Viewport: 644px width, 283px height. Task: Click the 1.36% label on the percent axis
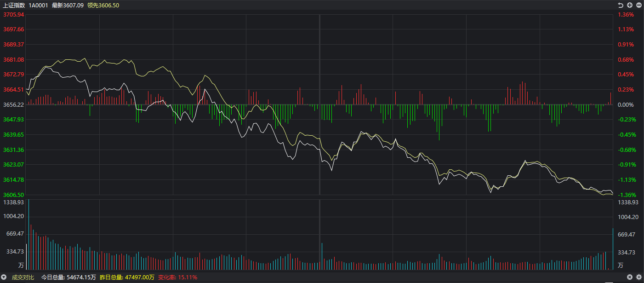[626, 15]
